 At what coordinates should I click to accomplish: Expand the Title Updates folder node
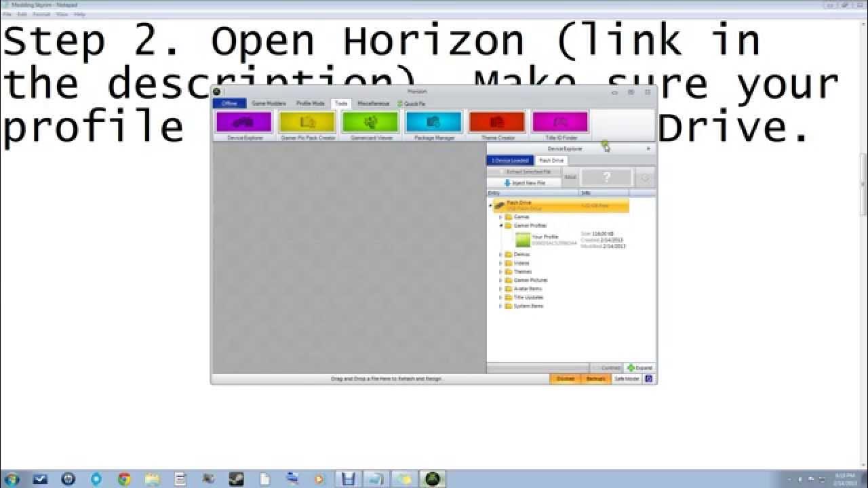500,298
